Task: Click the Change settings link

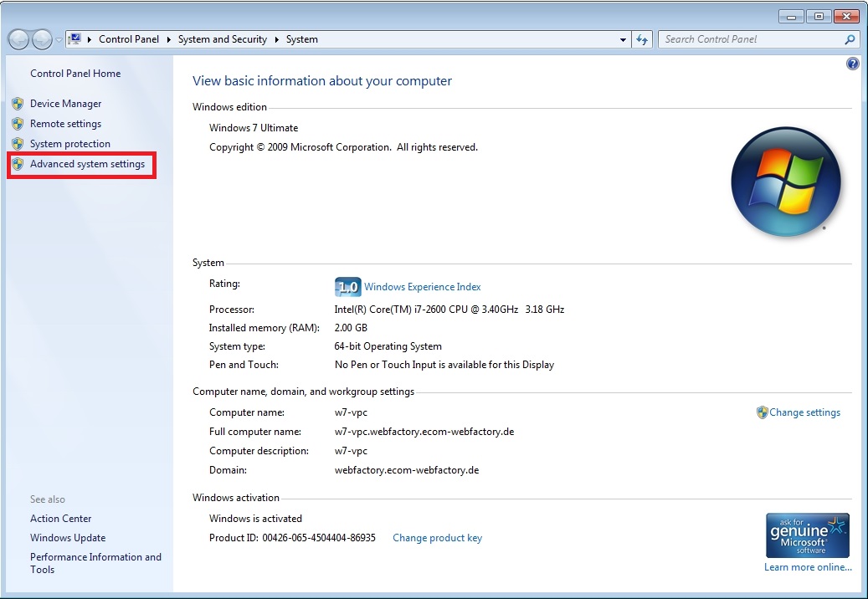Action: point(804,412)
